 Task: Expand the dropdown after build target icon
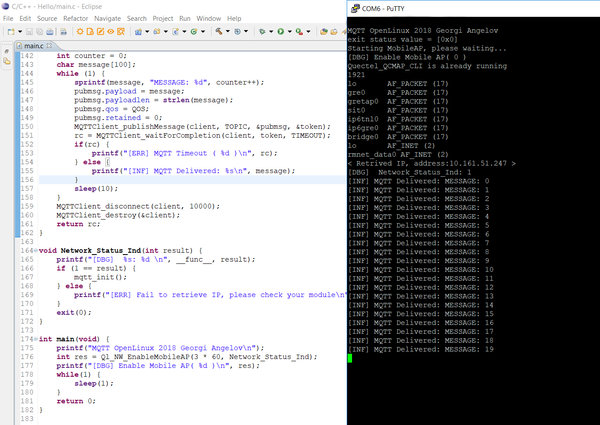(x=246, y=31)
